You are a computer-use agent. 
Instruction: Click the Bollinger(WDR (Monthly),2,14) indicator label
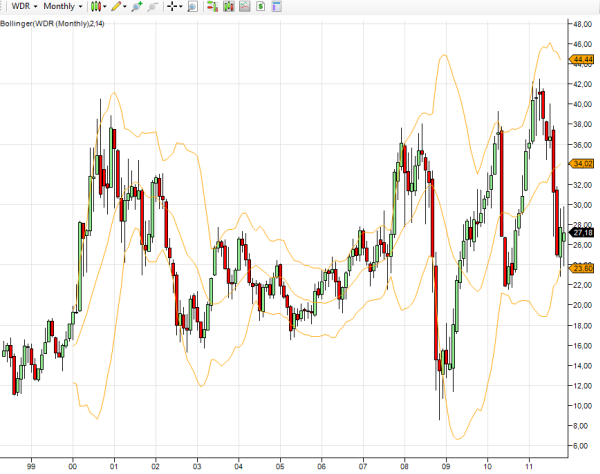click(52, 24)
